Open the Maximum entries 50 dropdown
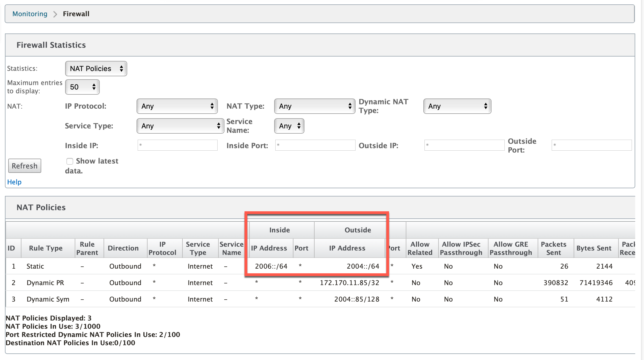Viewport: 644px width, 360px height. point(82,87)
